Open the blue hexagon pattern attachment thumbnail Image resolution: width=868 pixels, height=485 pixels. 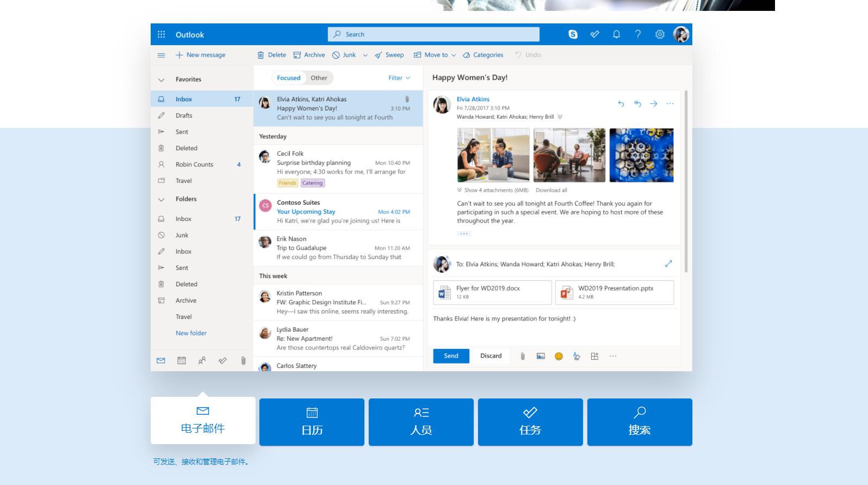[641, 155]
